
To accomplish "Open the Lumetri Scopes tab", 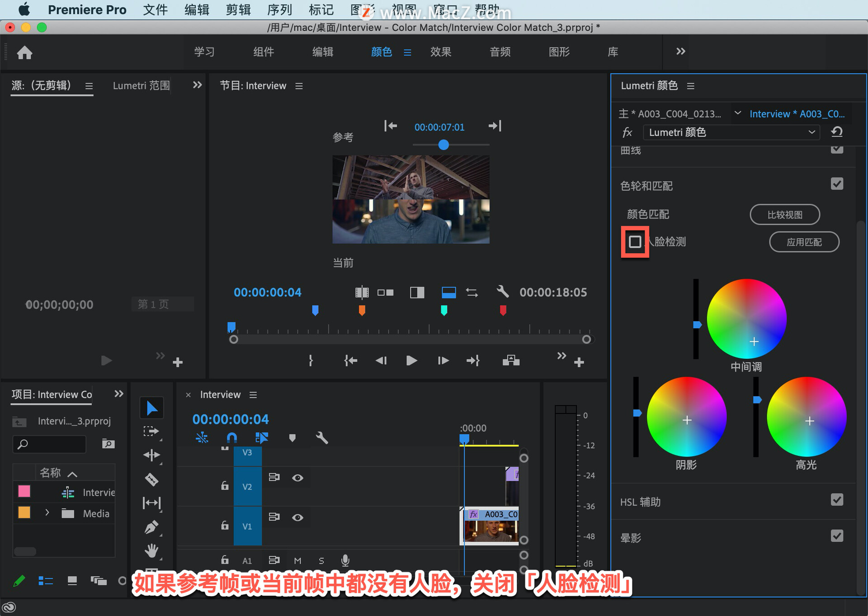I will tap(142, 85).
